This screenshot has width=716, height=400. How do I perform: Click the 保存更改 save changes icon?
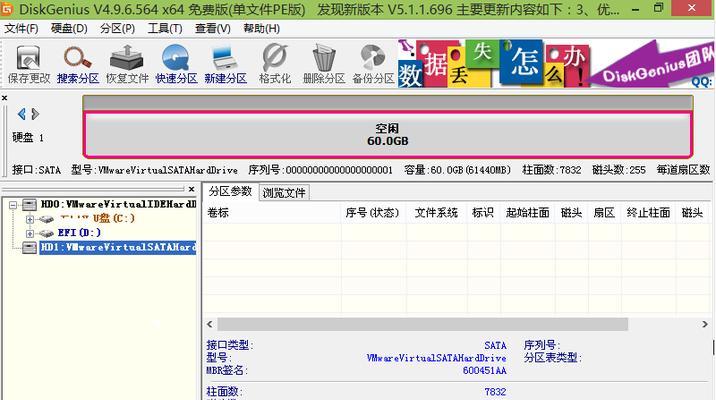pos(28,64)
